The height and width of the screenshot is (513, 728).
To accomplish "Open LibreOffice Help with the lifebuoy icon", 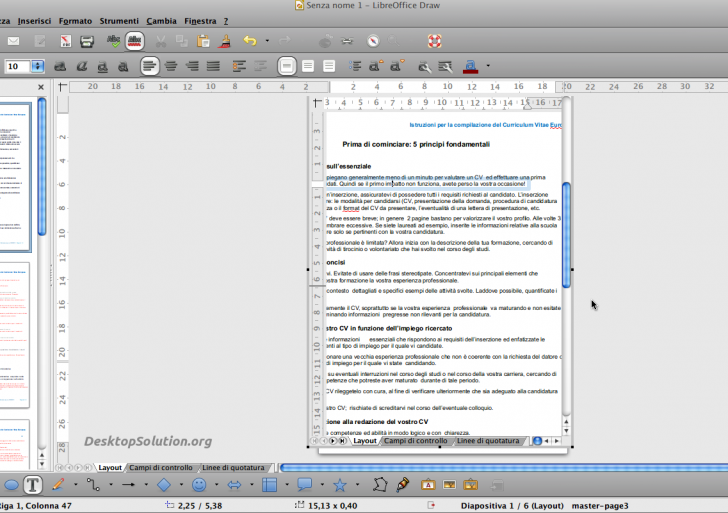I will [x=435, y=41].
